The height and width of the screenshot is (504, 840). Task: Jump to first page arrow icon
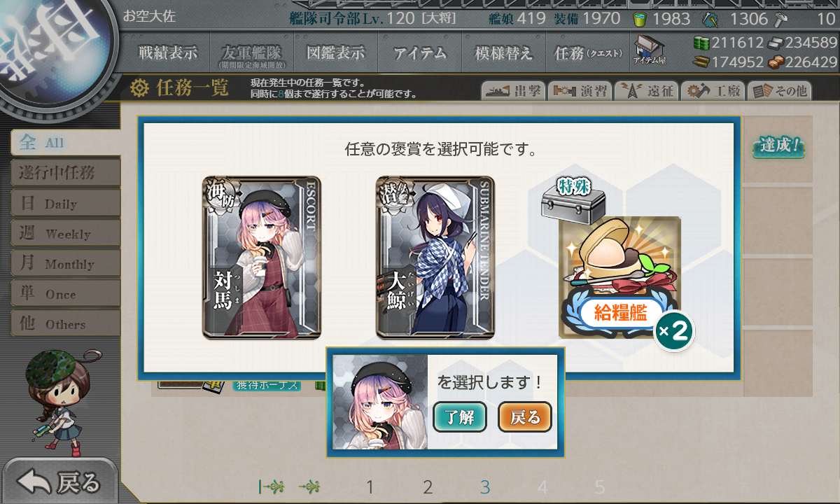(x=271, y=486)
